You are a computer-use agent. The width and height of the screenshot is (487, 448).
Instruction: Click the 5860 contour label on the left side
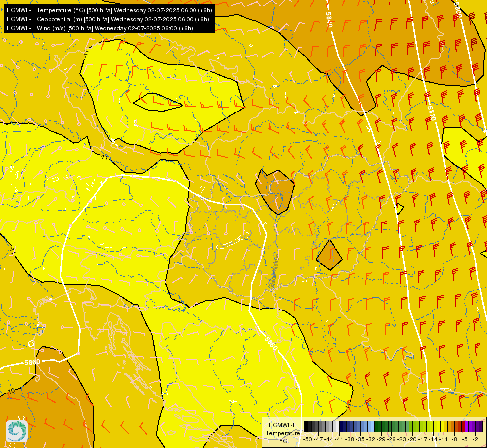[32, 362]
